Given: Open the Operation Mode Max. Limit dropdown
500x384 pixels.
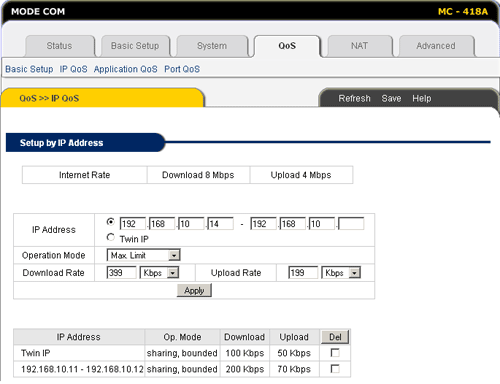Looking at the screenshot, I should coord(144,255).
